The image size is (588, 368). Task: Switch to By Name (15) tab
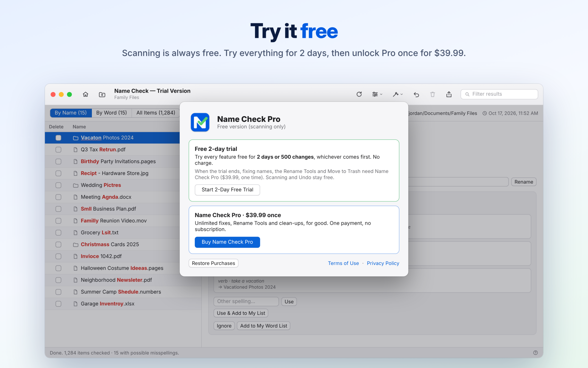71,113
